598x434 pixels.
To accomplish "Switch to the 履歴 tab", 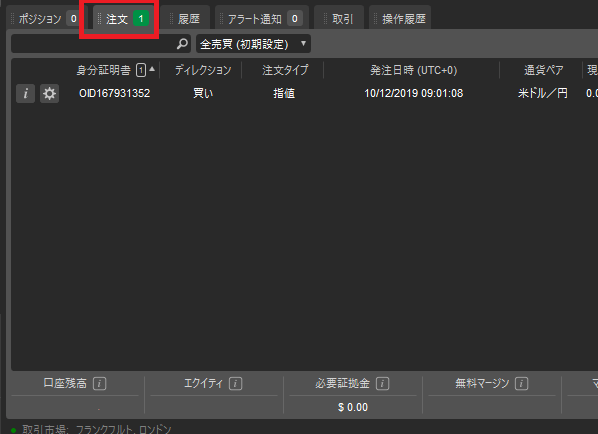I will tap(186, 18).
